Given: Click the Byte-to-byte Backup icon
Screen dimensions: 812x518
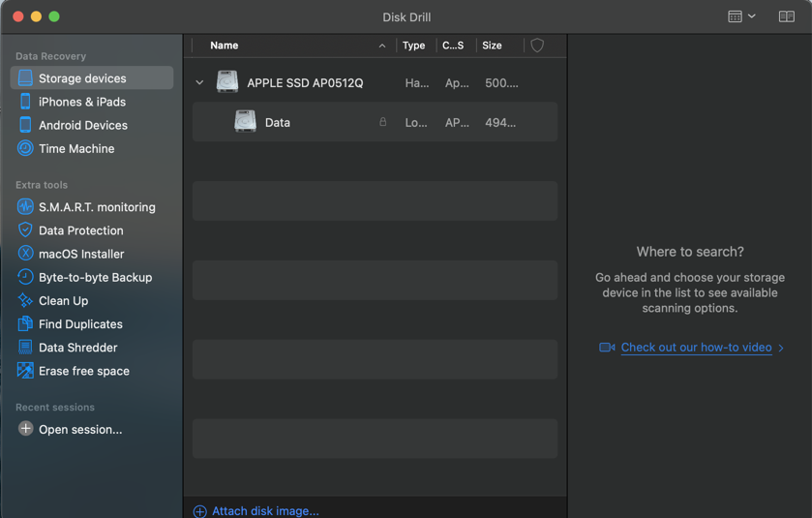Looking at the screenshot, I should [x=25, y=277].
